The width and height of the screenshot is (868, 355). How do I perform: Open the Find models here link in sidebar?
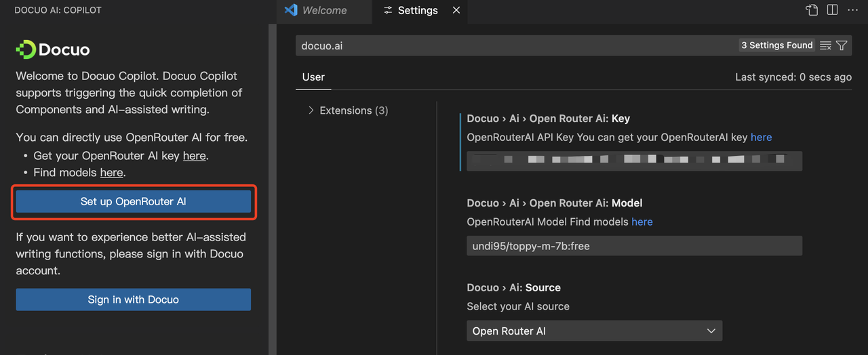[112, 173]
